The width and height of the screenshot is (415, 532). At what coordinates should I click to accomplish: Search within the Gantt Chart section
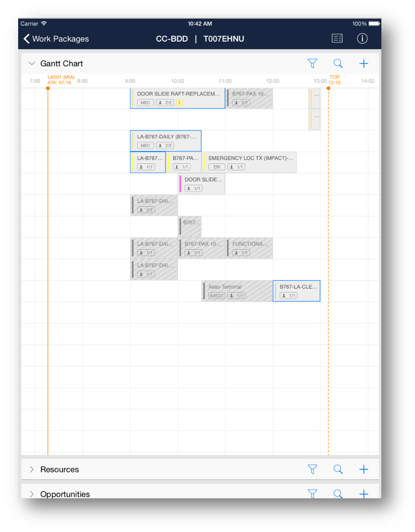coord(338,64)
